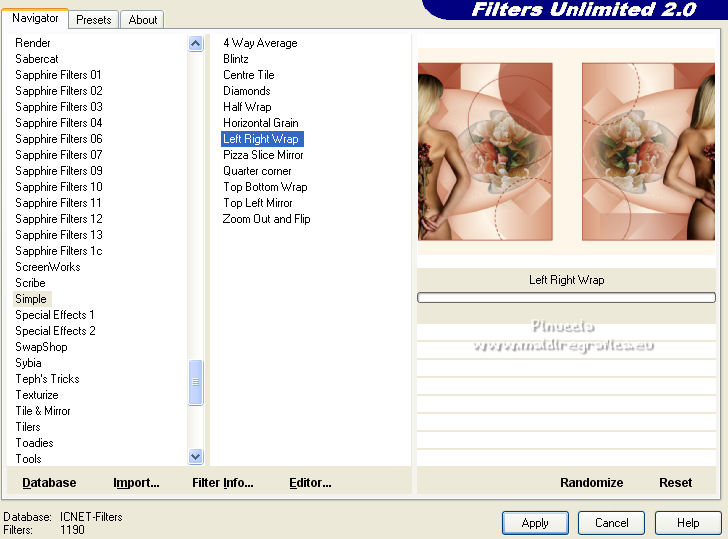
Task: Select Sapphire Filters 09 category
Action: (58, 171)
